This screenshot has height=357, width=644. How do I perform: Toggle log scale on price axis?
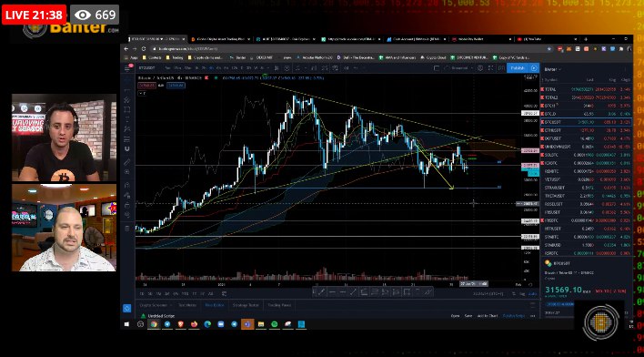[522, 293]
